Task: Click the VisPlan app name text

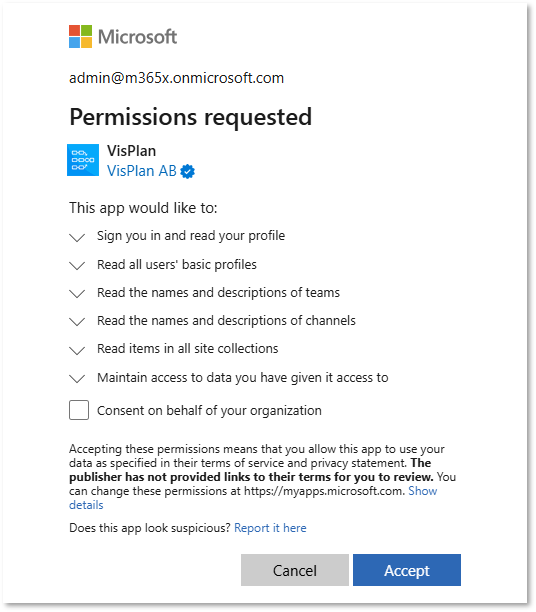Action: click(132, 151)
